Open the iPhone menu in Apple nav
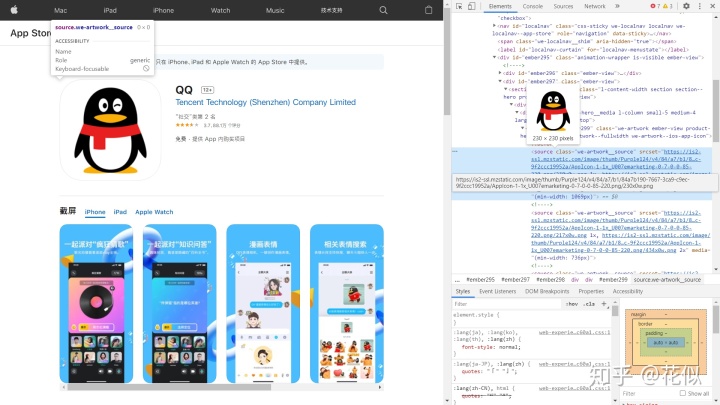Image resolution: width=720 pixels, height=405 pixels. [x=163, y=10]
